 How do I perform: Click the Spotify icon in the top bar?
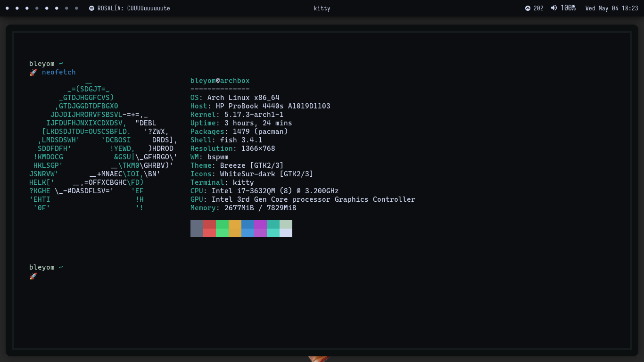point(91,8)
